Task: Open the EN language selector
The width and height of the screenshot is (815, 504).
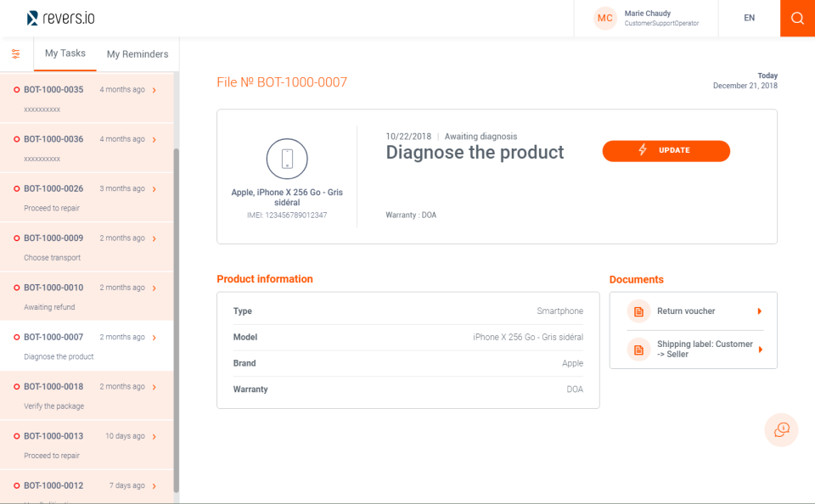Action: click(749, 18)
